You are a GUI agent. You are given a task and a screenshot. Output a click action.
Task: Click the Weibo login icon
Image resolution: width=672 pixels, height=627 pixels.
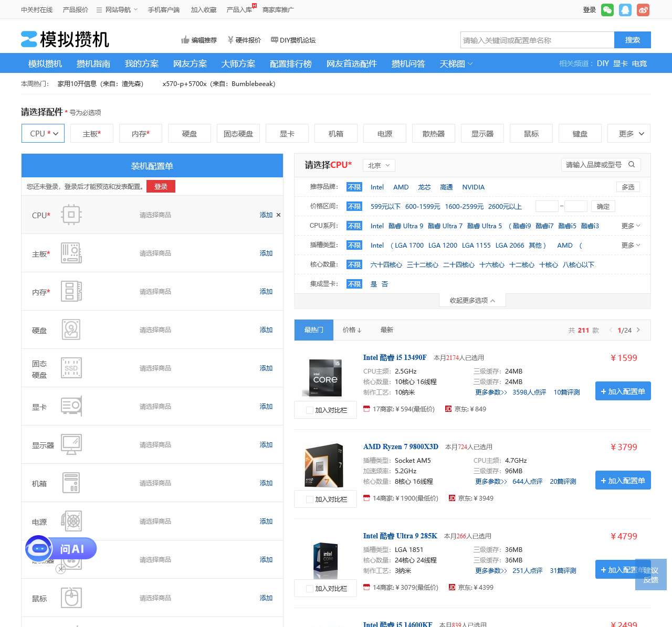(643, 10)
